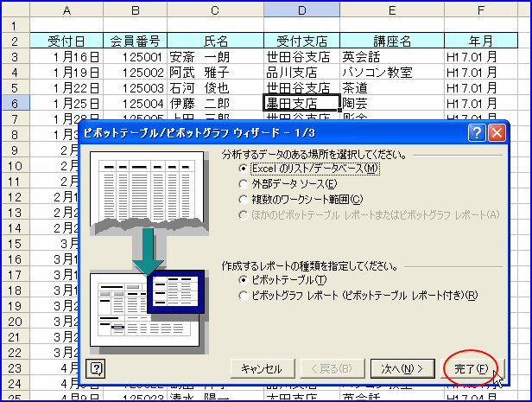
Task: Click the 講座名 header cell
Action: point(392,41)
